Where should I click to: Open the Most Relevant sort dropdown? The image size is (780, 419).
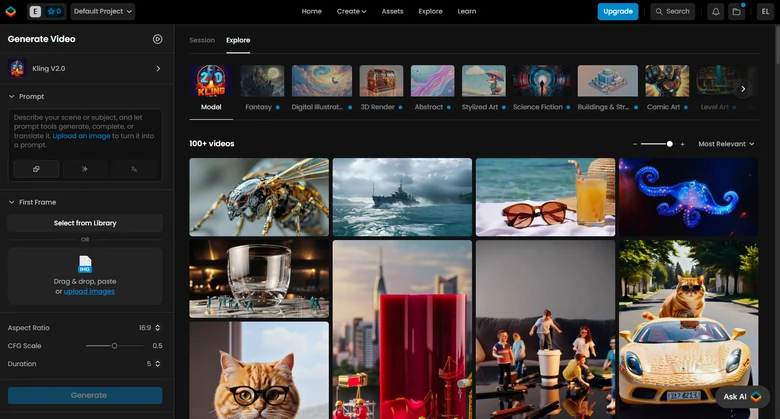click(x=726, y=144)
